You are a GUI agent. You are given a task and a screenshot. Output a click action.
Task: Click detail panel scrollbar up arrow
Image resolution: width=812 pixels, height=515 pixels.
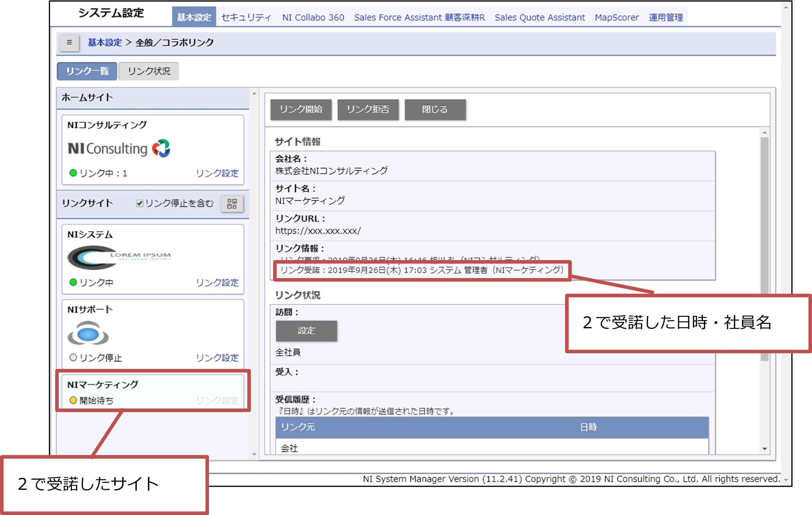(764, 133)
